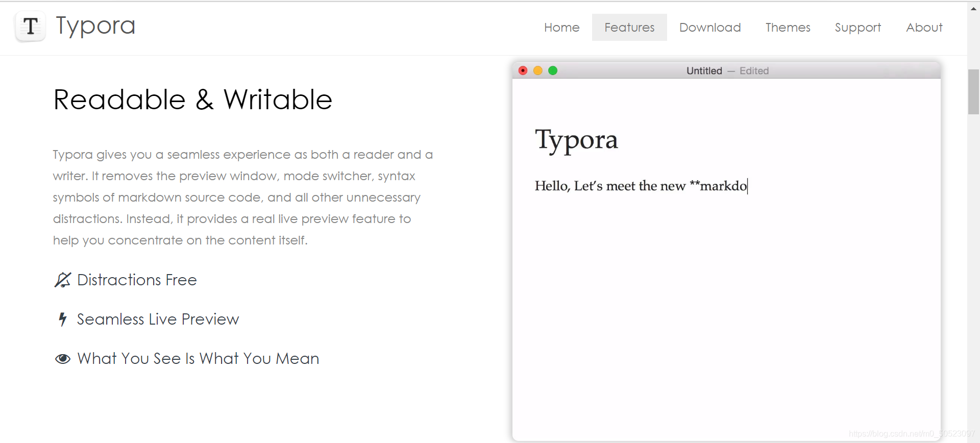Viewport: 980px width, 443px height.
Task: Click the Distractions Free muted-bell icon
Action: 63,280
